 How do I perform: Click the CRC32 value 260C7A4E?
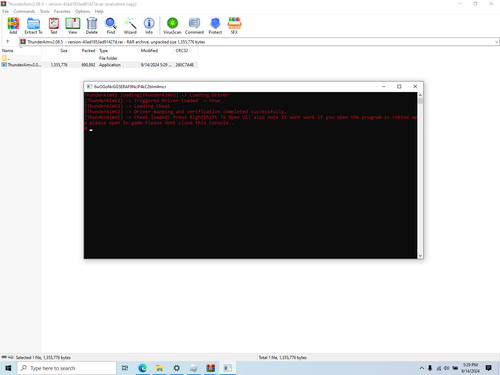pyautogui.click(x=185, y=65)
